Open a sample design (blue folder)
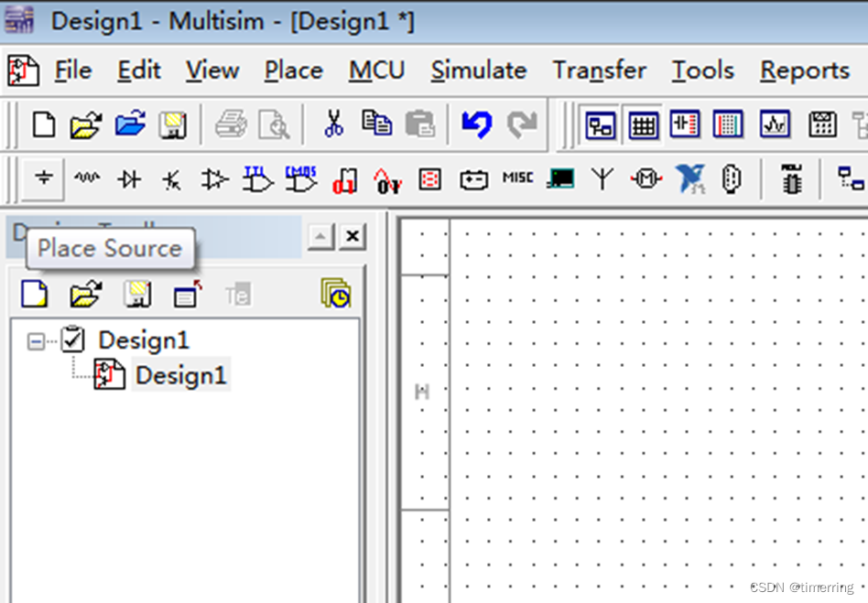Screen dimensions: 868x603 pos(130,123)
